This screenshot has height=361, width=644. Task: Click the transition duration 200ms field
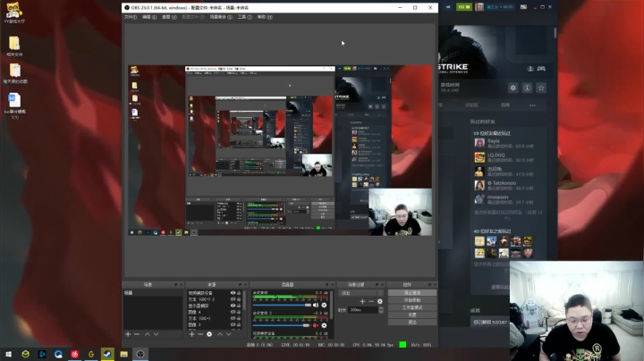point(363,310)
